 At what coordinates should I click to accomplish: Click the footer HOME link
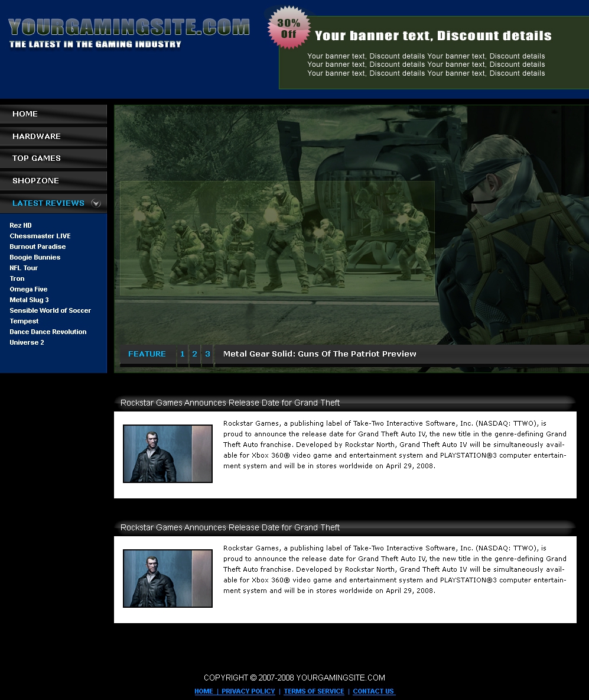coord(203,692)
